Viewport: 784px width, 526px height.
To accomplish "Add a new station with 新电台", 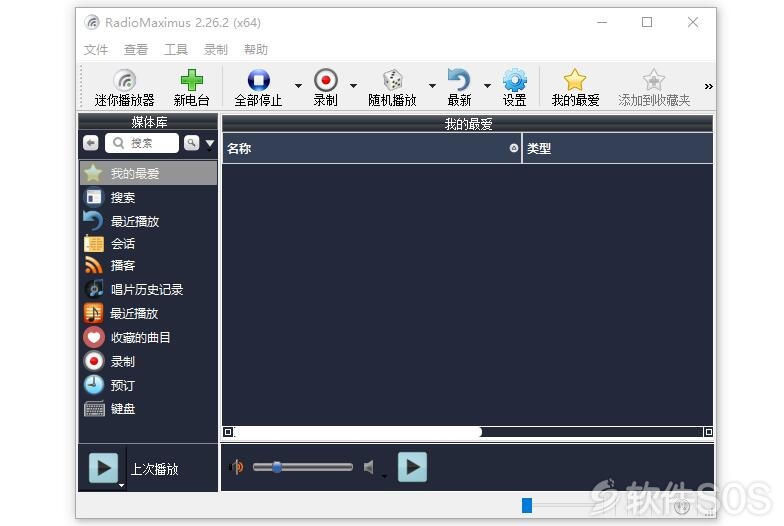I will click(x=192, y=88).
